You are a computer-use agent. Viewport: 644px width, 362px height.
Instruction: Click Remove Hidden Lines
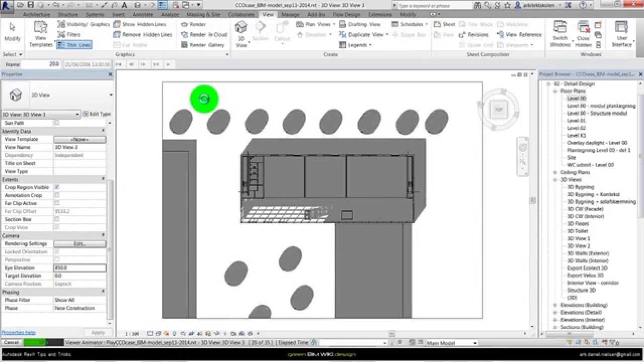(x=142, y=35)
